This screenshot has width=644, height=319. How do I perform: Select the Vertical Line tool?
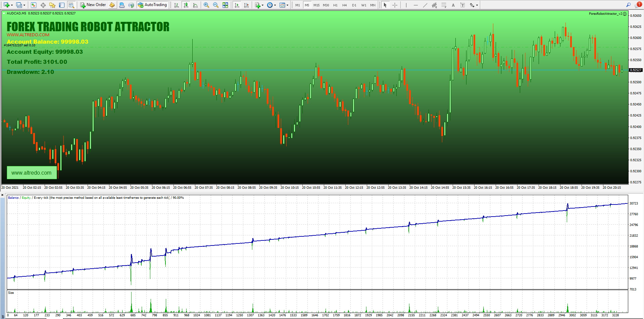click(406, 5)
